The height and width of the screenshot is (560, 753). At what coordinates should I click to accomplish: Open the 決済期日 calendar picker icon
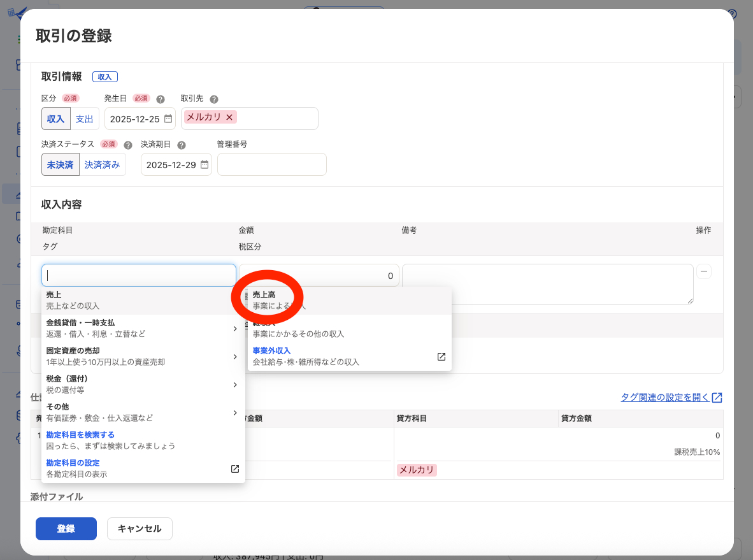click(204, 164)
